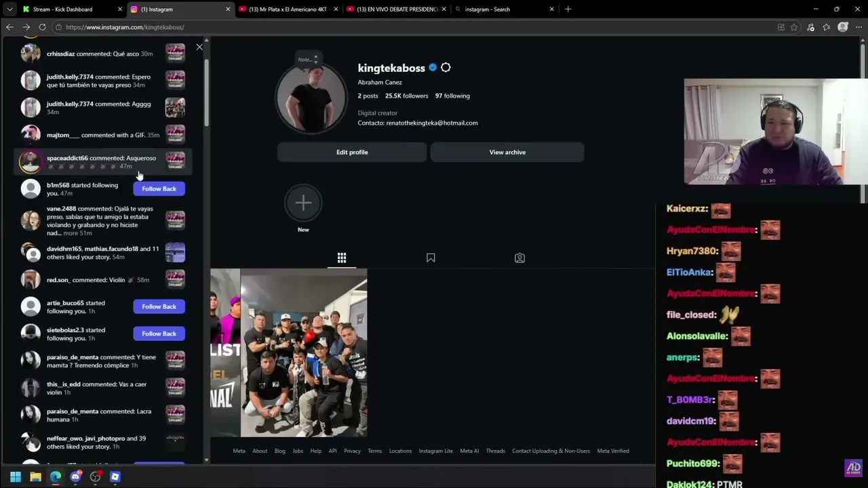This screenshot has height=488, width=868.
Task: Open majtom___'s avatar in notifications
Action: point(31,134)
